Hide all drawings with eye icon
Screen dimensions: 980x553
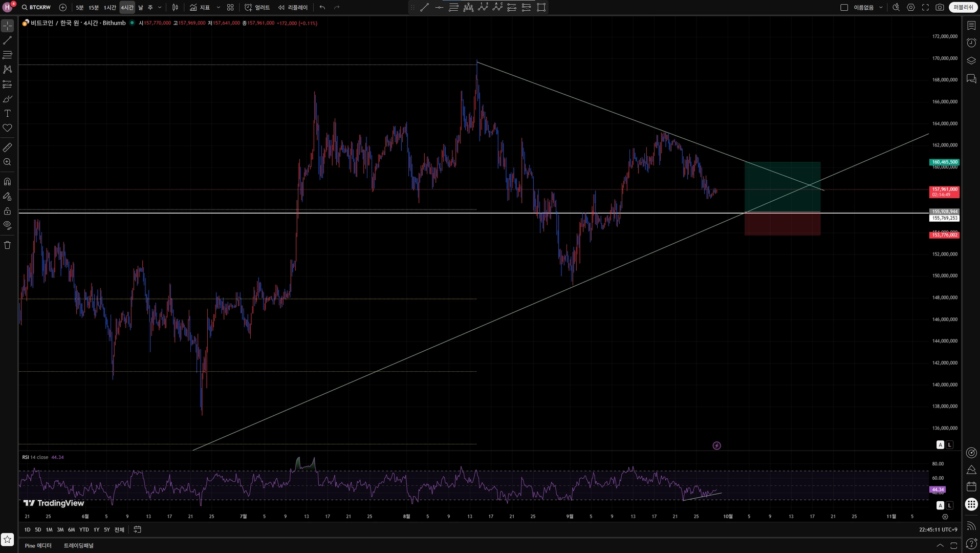click(x=8, y=225)
